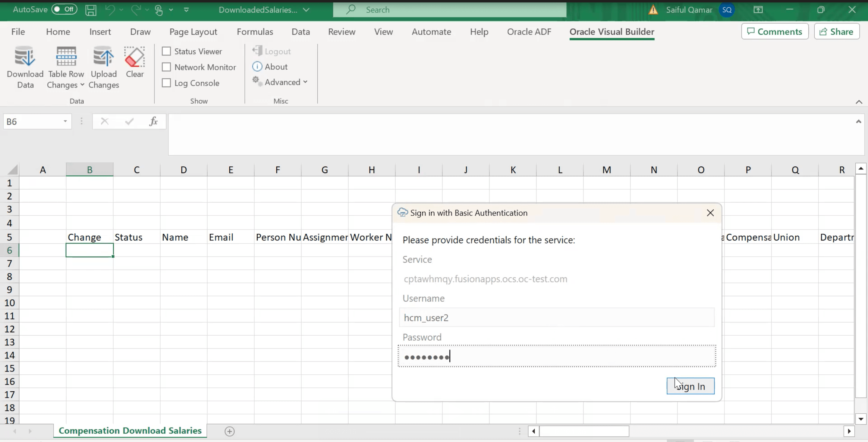Open the Name Box dropdown arrow

pos(65,122)
